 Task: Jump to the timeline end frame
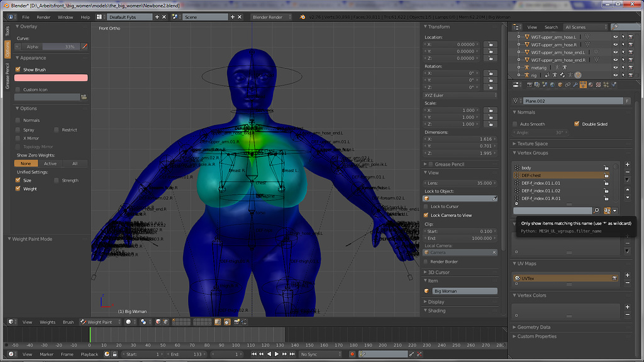(x=292, y=354)
